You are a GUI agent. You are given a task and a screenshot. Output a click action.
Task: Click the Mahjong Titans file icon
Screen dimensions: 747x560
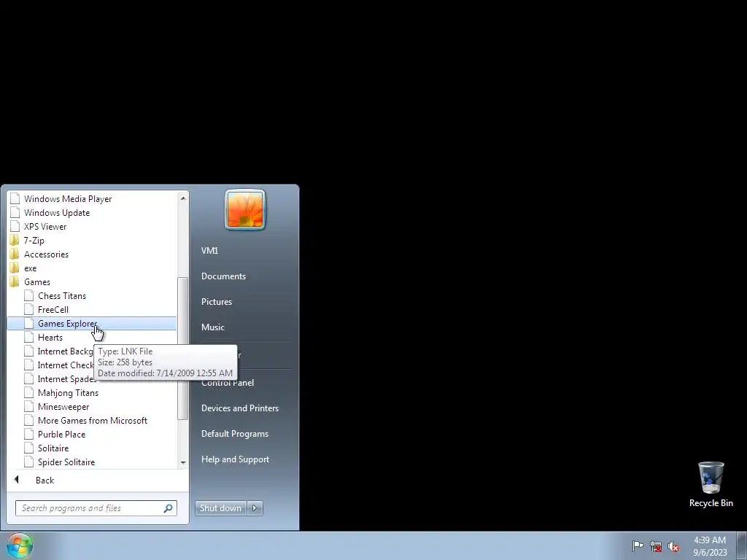click(x=29, y=393)
